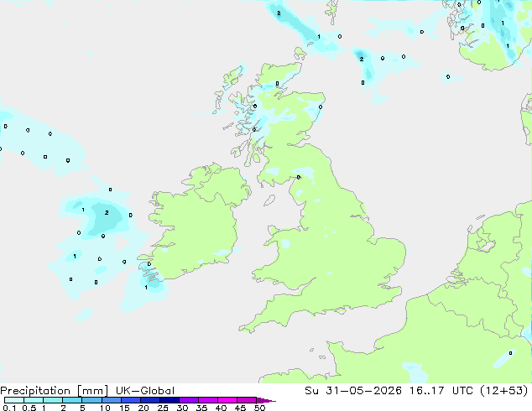Click the 15–20 mm legend color swatch
This screenshot has width=532, height=411.
[x=130, y=400]
